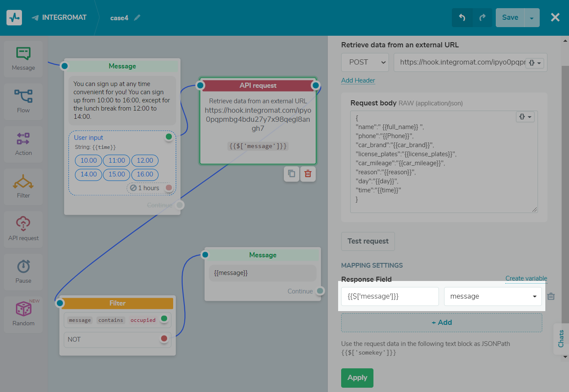Screen dimensions: 569x392
Task: Click the Add Header link
Action: click(358, 80)
